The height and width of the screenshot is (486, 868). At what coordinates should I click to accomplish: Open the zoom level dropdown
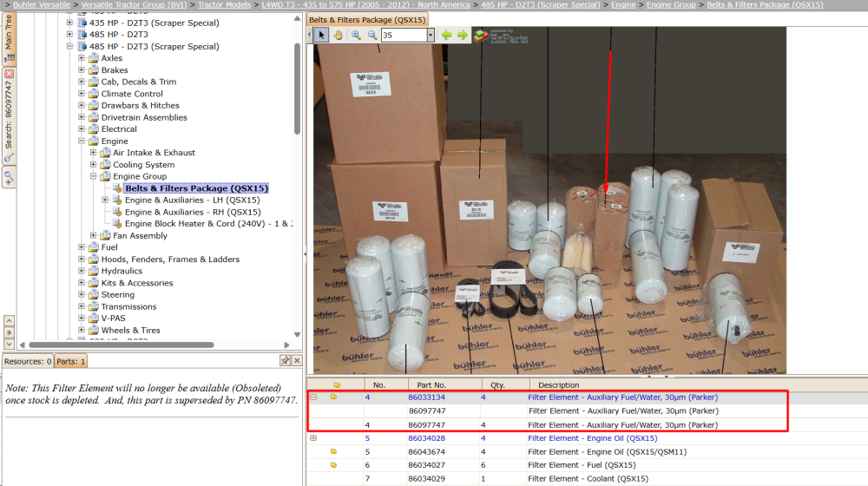pyautogui.click(x=431, y=35)
